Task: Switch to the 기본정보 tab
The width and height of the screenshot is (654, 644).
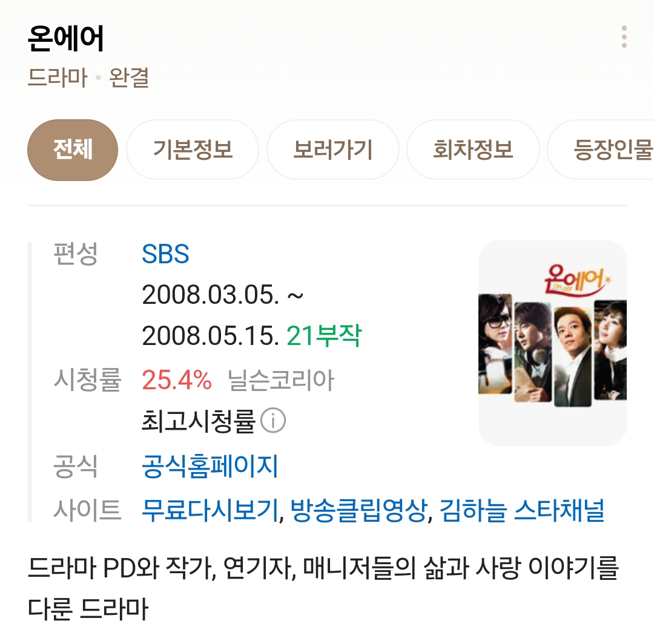Action: (193, 149)
